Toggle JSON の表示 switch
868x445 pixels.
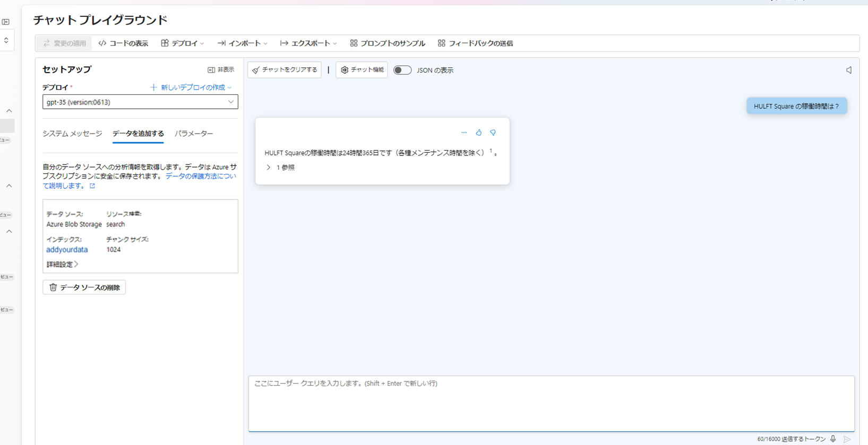pyautogui.click(x=402, y=70)
